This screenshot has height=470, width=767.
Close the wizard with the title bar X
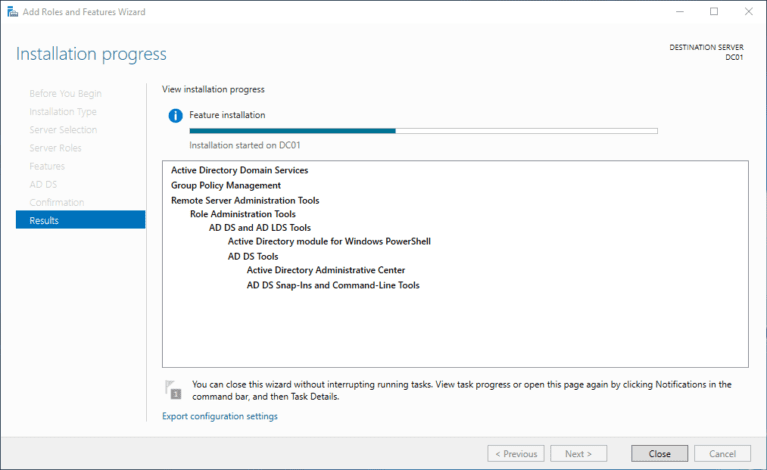(x=748, y=12)
